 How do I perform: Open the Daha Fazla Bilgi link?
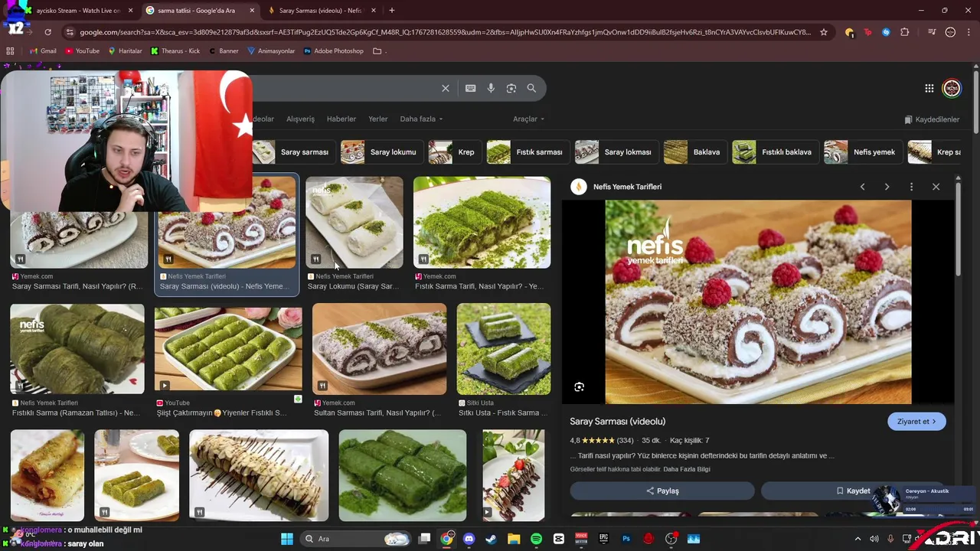point(687,469)
